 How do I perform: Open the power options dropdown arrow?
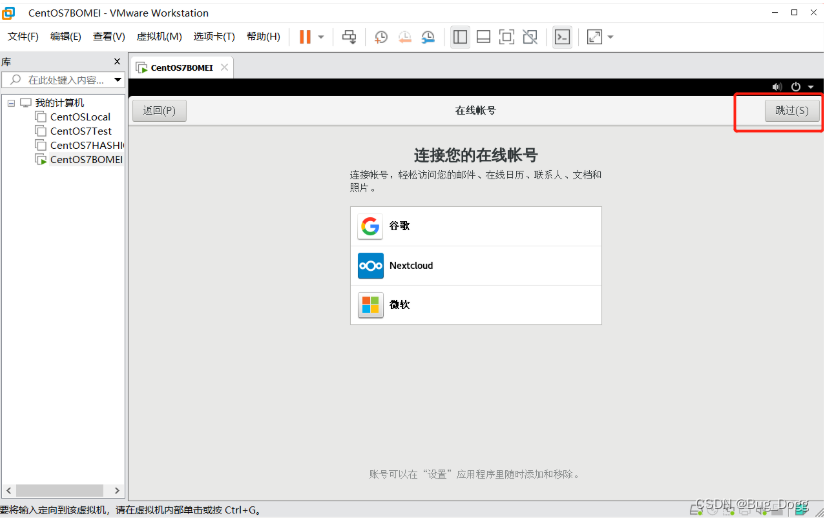point(321,37)
